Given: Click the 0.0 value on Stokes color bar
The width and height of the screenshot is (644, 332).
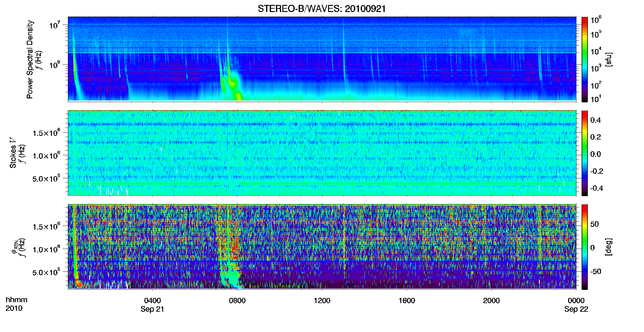Looking at the screenshot, I should tap(595, 154).
